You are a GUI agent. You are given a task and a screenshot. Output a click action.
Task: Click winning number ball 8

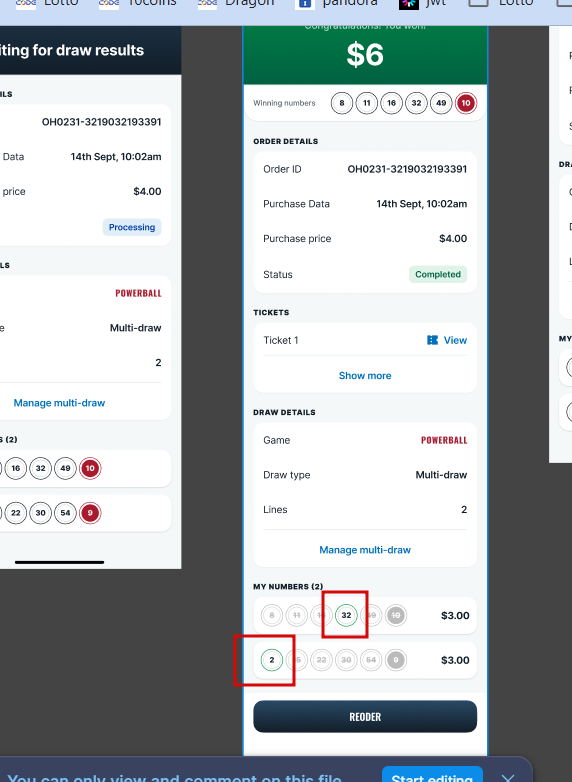coord(342,103)
